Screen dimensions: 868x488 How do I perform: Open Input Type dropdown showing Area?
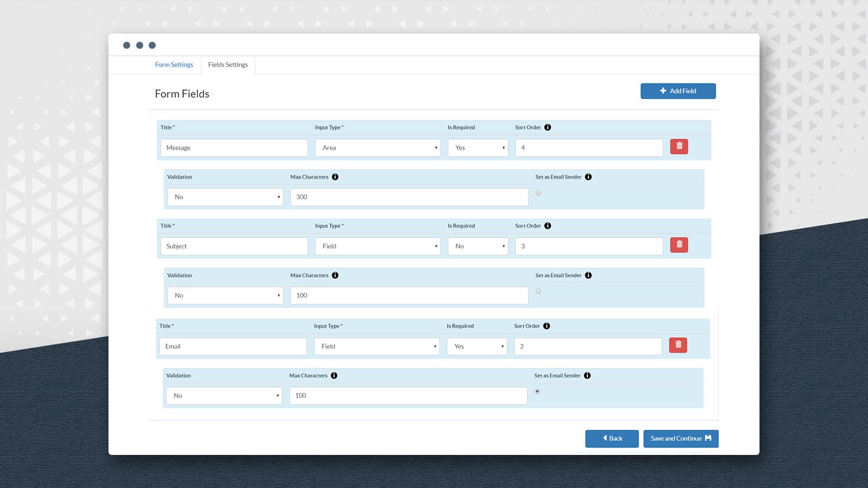coord(378,148)
